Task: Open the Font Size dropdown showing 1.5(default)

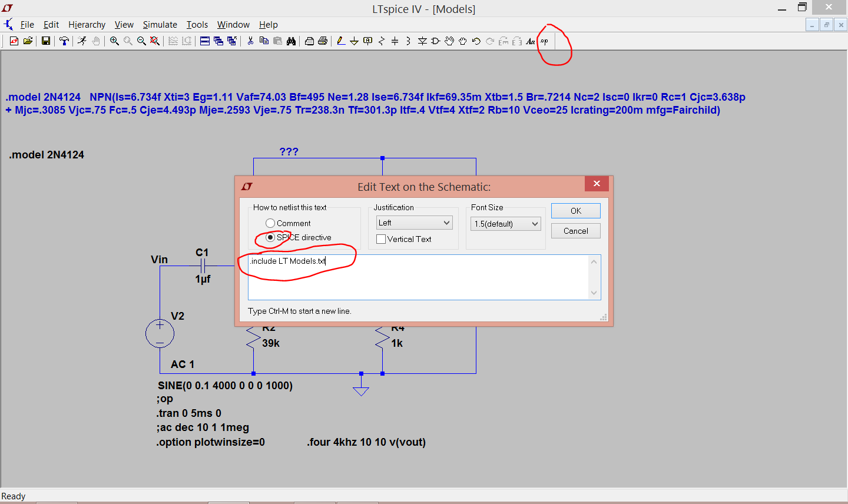Action: pos(506,224)
